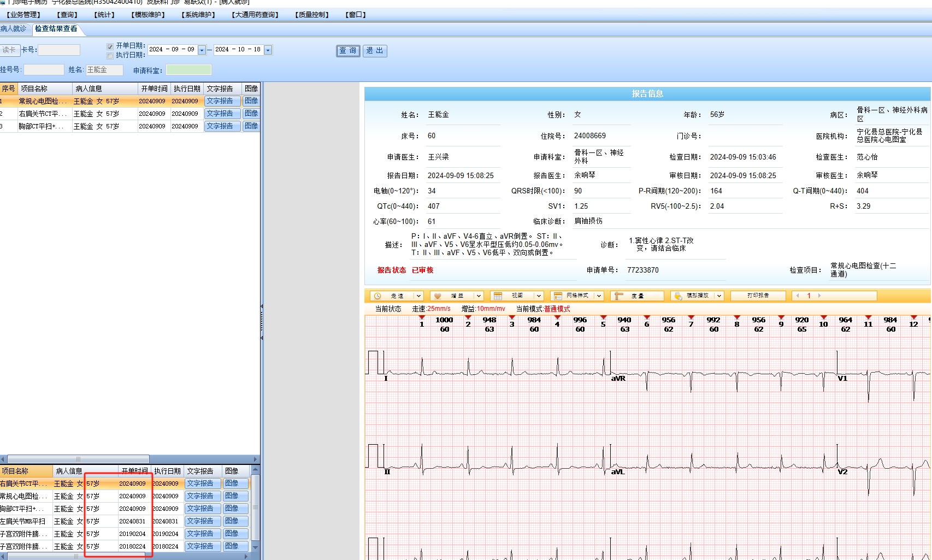The image size is (932, 560).
Task: Expand the 增益 gain dropdown arrow
Action: [x=479, y=296]
